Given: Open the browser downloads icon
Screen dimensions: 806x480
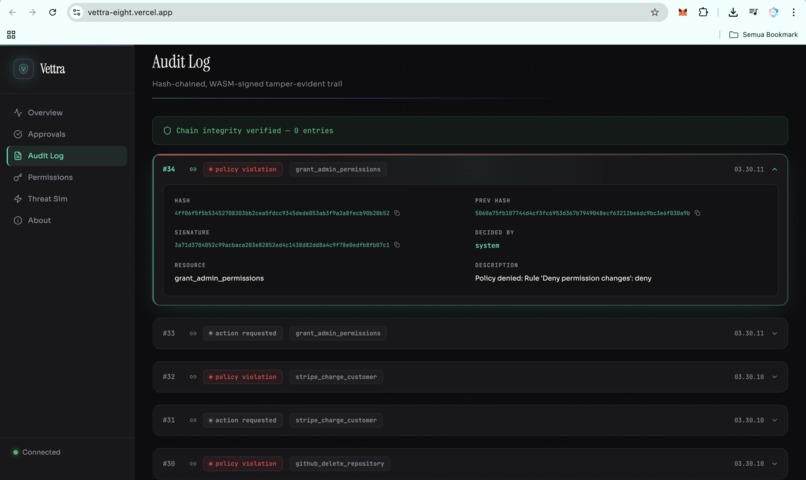Looking at the screenshot, I should [x=733, y=12].
